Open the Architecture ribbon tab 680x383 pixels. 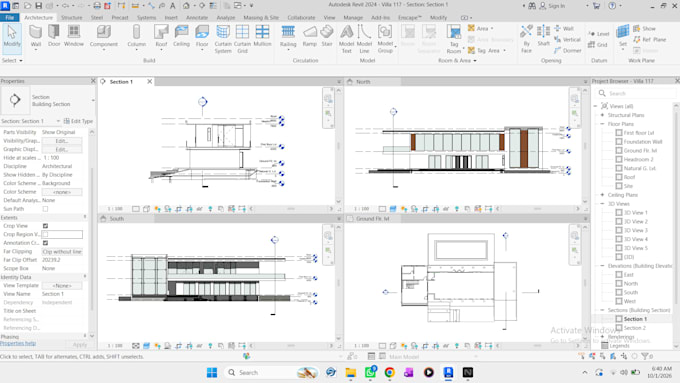pyautogui.click(x=39, y=17)
